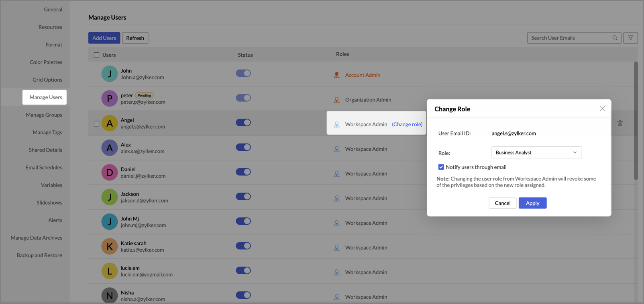Click Katie sarah's avatar icon
This screenshot has width=644, height=304.
(109, 246)
